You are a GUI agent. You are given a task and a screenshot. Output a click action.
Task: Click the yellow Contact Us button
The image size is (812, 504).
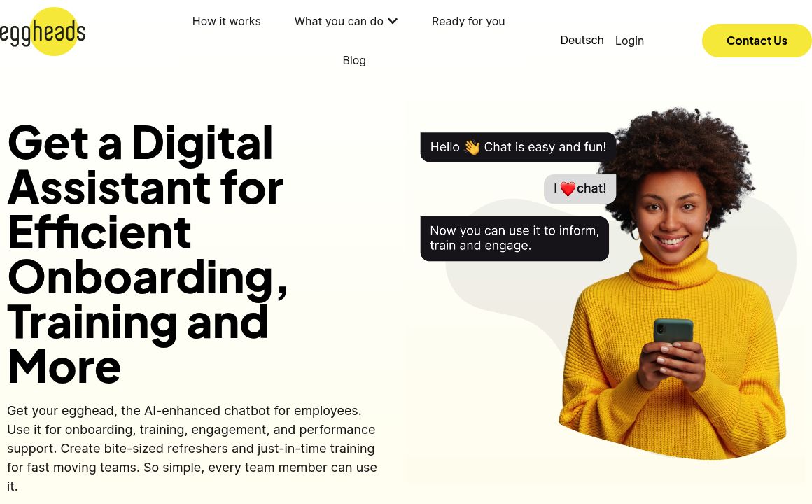tap(757, 41)
